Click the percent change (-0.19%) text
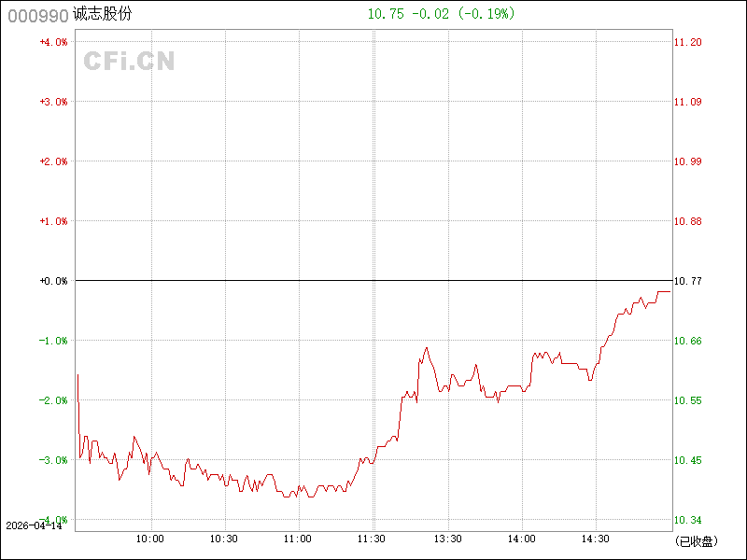 click(486, 14)
